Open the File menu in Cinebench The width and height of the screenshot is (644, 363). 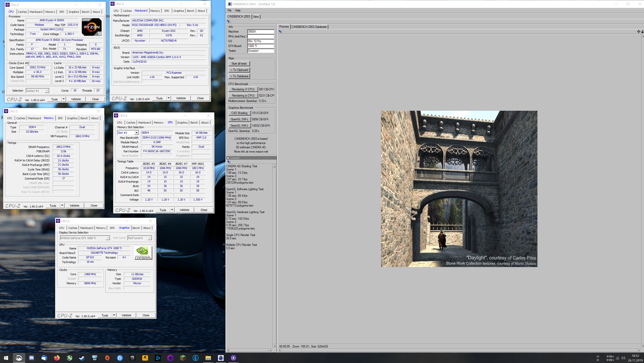(x=230, y=10)
